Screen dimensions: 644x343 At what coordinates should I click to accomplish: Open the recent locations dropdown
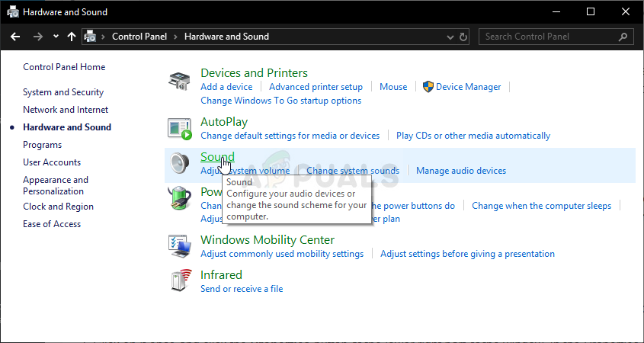[56, 37]
